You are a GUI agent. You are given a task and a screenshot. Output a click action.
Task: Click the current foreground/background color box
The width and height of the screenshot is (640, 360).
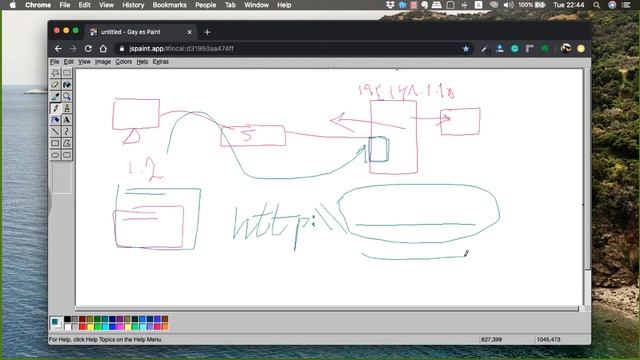tap(56, 323)
